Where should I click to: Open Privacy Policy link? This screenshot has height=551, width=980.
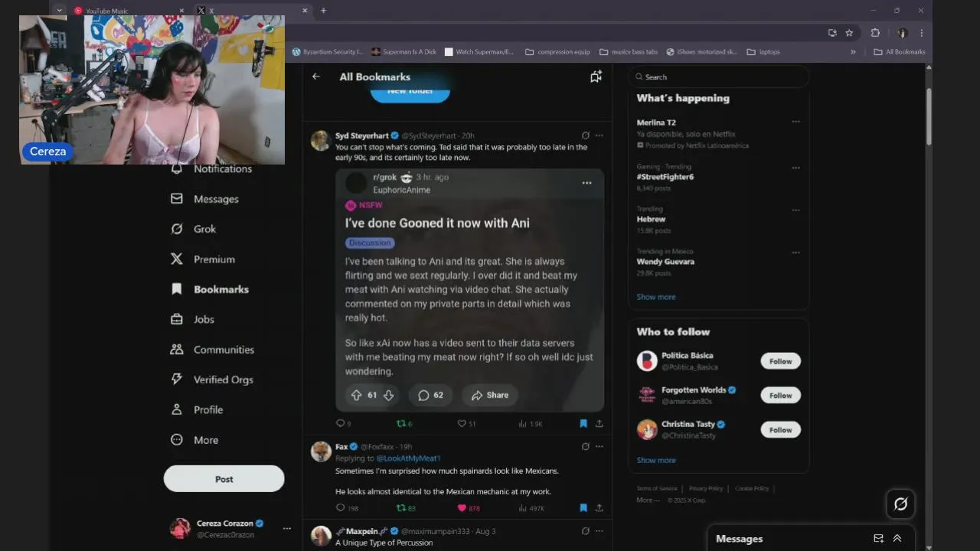tap(706, 488)
